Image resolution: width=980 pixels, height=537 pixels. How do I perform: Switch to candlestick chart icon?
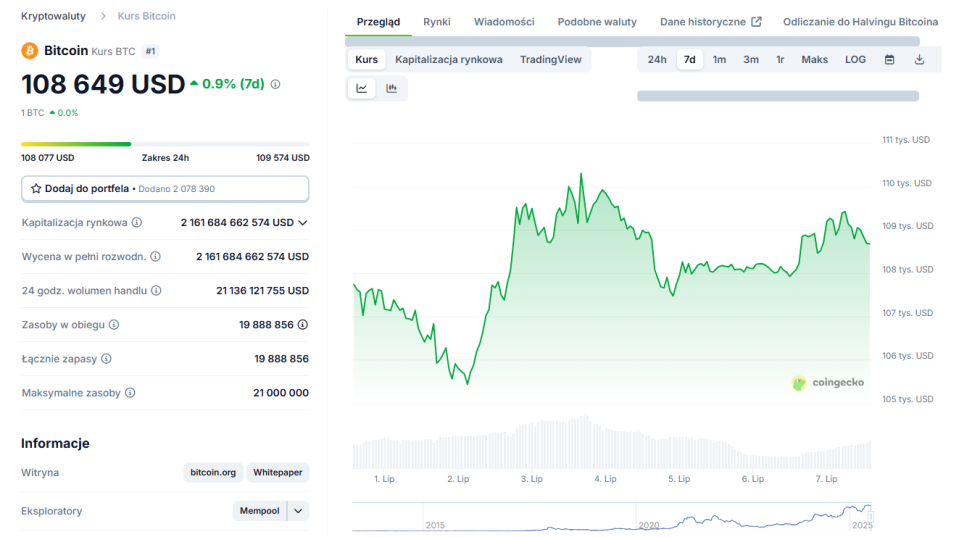(x=391, y=88)
